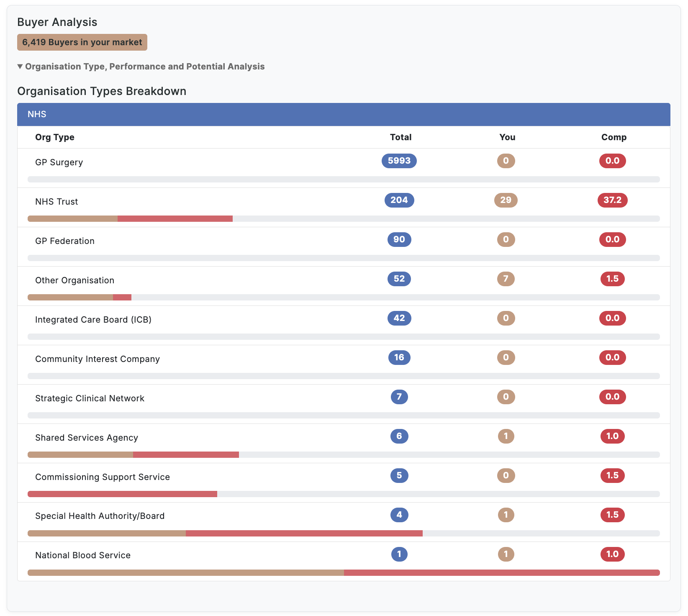Click the Comp badge in GP Federation row
This screenshot has height=616, width=688.
(613, 239)
